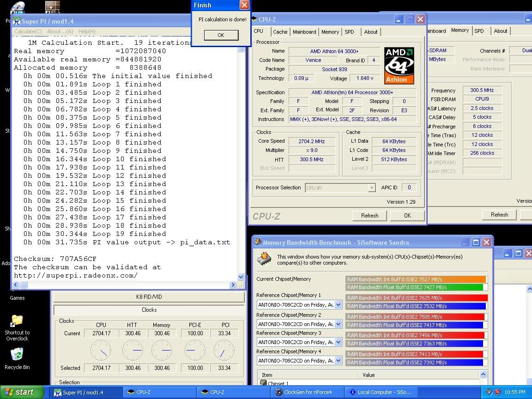This screenshot has height=399, width=532.
Task: Switch to the Mainboard tab in CPU-Z
Action: pos(304,32)
